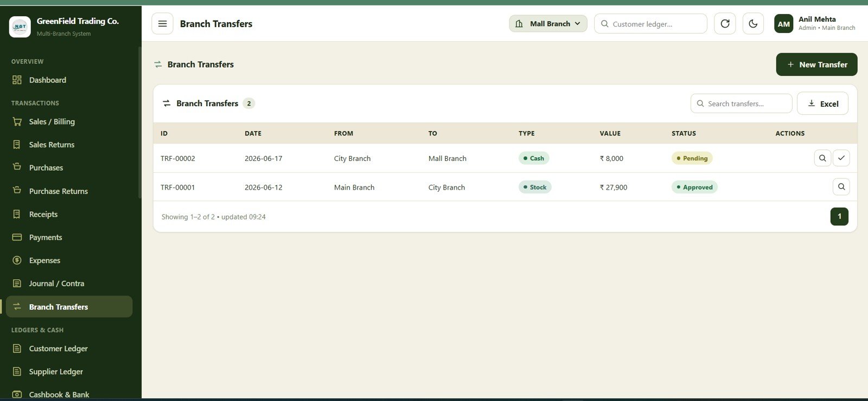The height and width of the screenshot is (401, 868).
Task: Sort by the FROM column header
Action: [x=343, y=133]
